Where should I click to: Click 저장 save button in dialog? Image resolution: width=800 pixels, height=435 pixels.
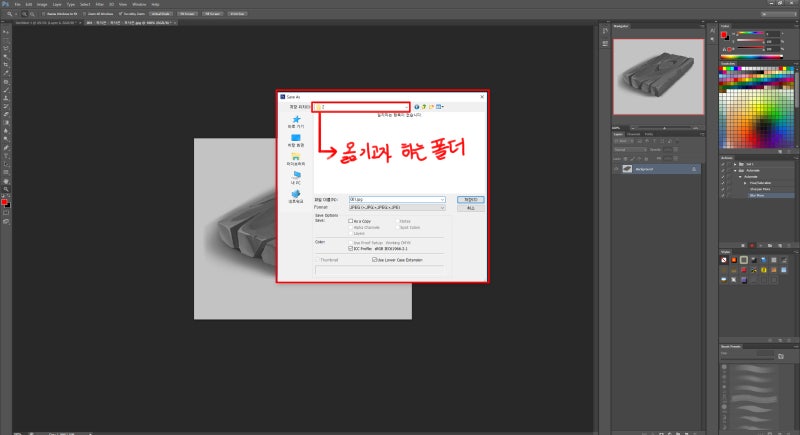click(470, 199)
